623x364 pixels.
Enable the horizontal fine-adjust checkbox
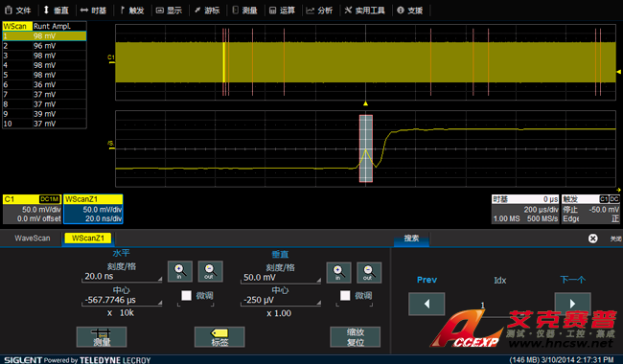coord(186,296)
